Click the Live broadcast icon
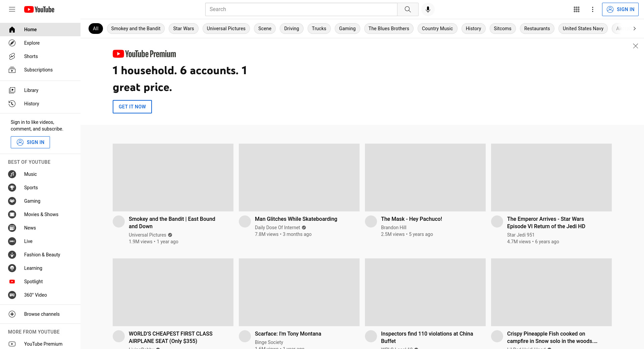Image resolution: width=644 pixels, height=349 pixels. (x=12, y=241)
